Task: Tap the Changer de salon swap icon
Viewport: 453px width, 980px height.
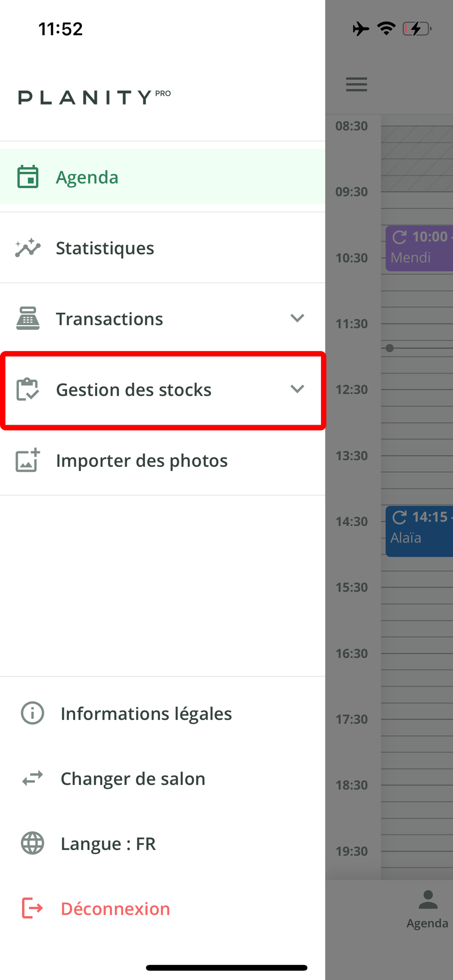Action: pos(33,778)
